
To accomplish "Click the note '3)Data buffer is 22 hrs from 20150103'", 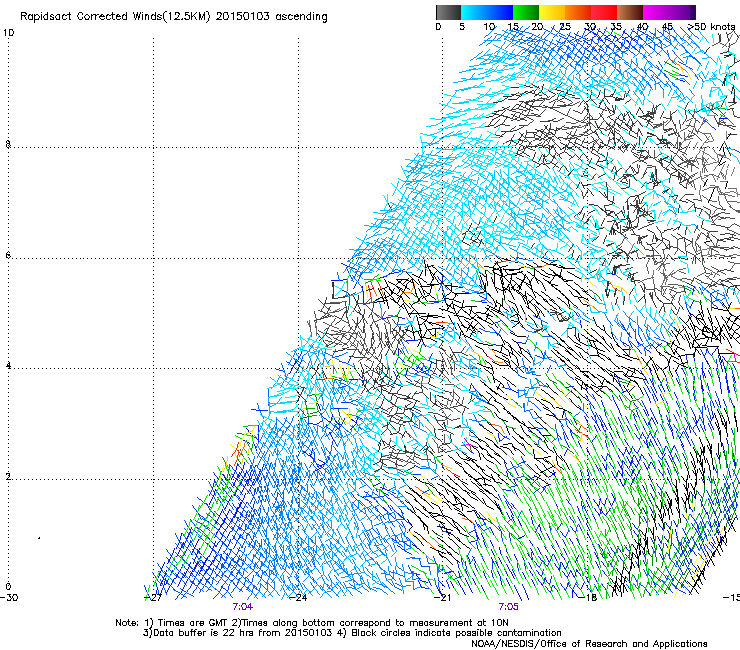I will (x=237, y=633).
